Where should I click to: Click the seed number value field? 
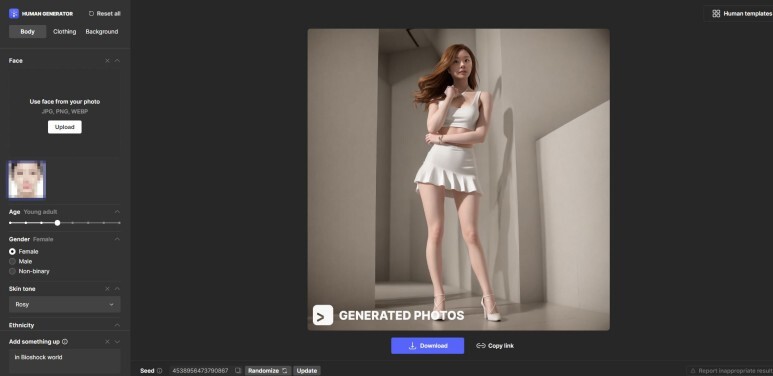click(x=200, y=371)
